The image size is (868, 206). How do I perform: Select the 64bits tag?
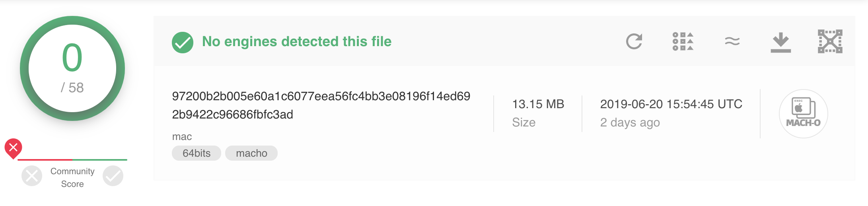(197, 153)
